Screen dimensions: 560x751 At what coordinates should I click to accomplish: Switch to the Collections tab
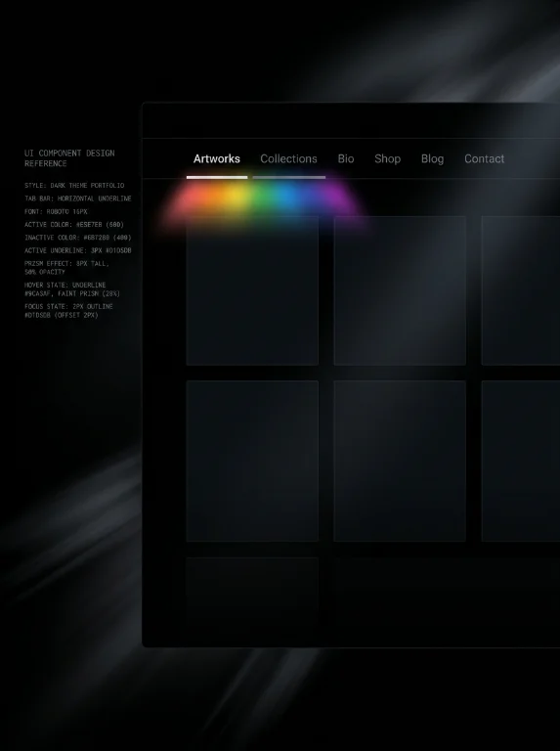click(x=288, y=159)
